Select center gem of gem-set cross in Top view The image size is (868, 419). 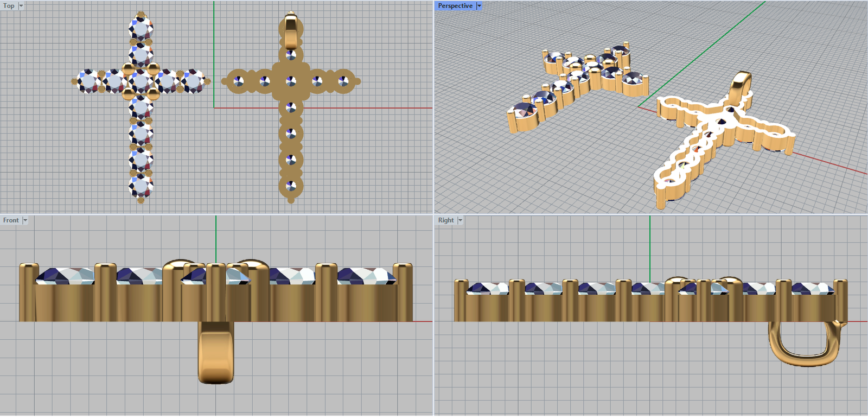[x=141, y=81]
